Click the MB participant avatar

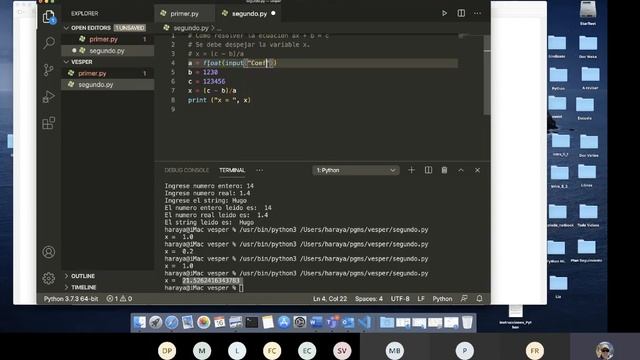(x=394, y=350)
